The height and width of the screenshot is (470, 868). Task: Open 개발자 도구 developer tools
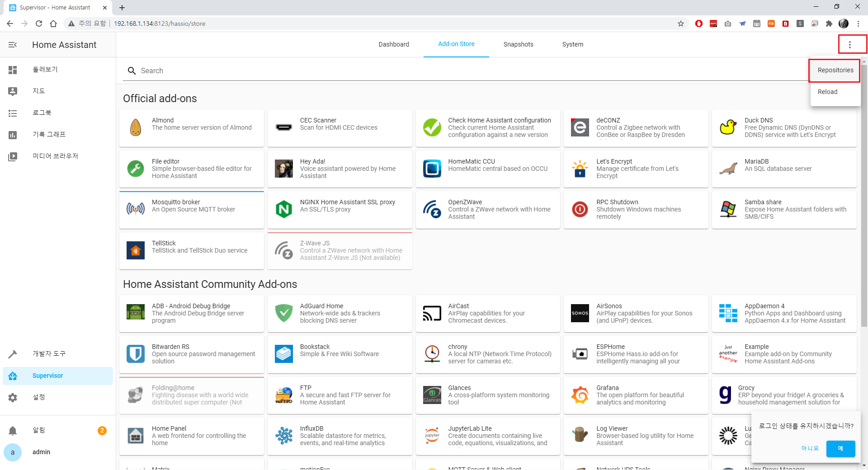58,354
